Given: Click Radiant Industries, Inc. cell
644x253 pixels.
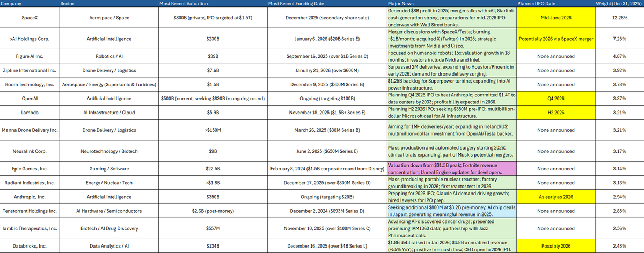Looking at the screenshot, I should tap(30, 183).
